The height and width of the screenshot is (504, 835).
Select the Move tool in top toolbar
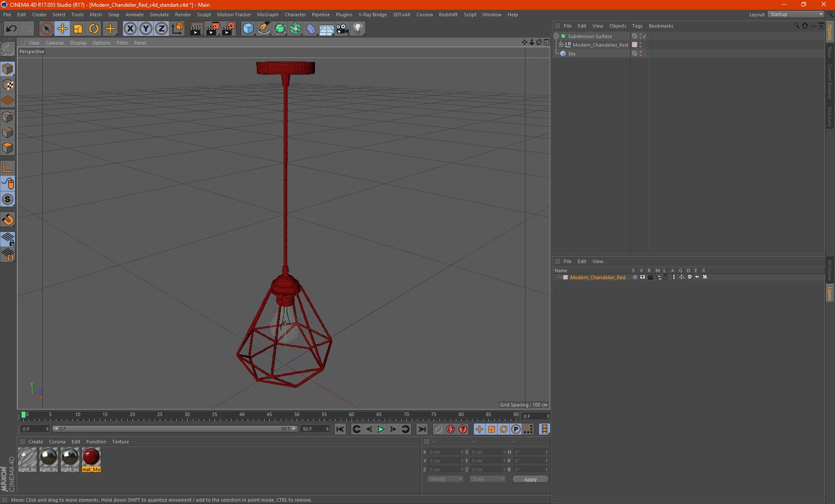pos(62,29)
